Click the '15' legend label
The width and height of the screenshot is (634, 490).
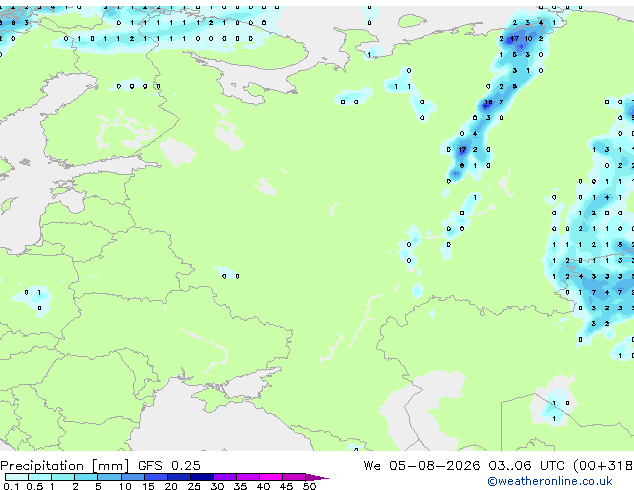click(148, 486)
